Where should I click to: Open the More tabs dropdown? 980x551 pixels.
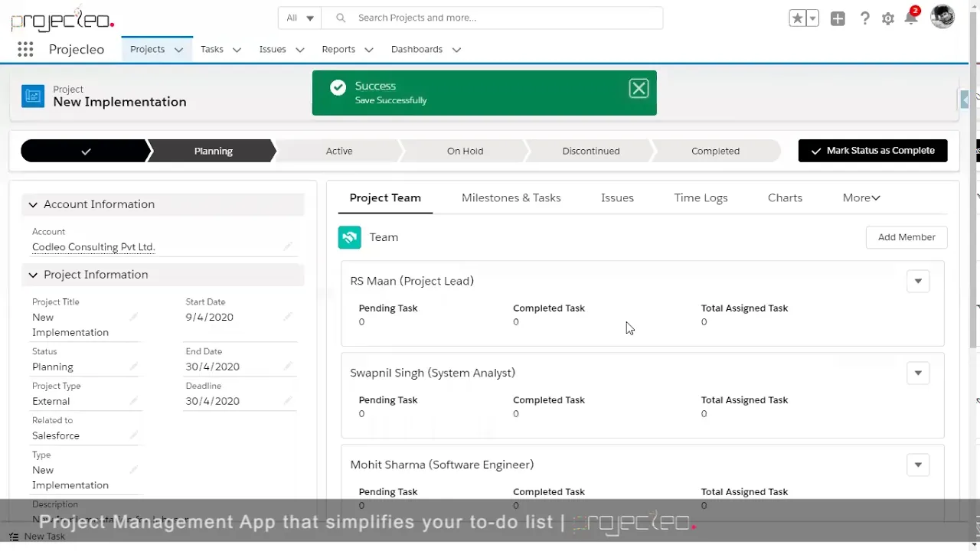pyautogui.click(x=861, y=197)
